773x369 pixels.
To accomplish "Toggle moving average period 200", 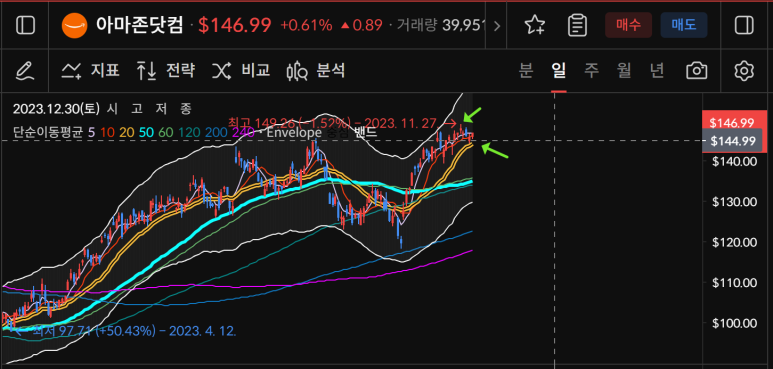I will (216, 132).
